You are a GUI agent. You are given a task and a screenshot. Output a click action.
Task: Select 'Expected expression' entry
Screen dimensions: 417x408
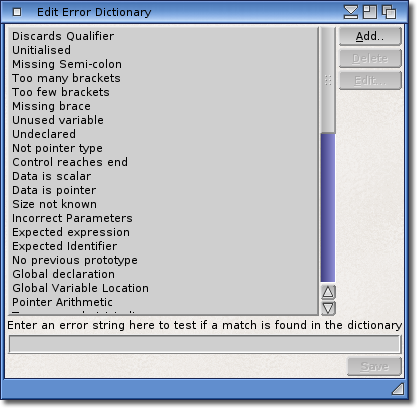(162, 232)
